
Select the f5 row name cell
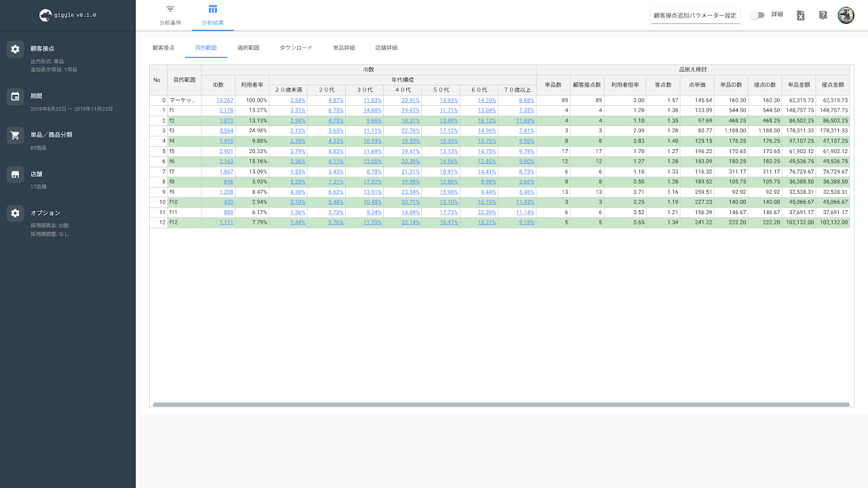click(x=184, y=151)
